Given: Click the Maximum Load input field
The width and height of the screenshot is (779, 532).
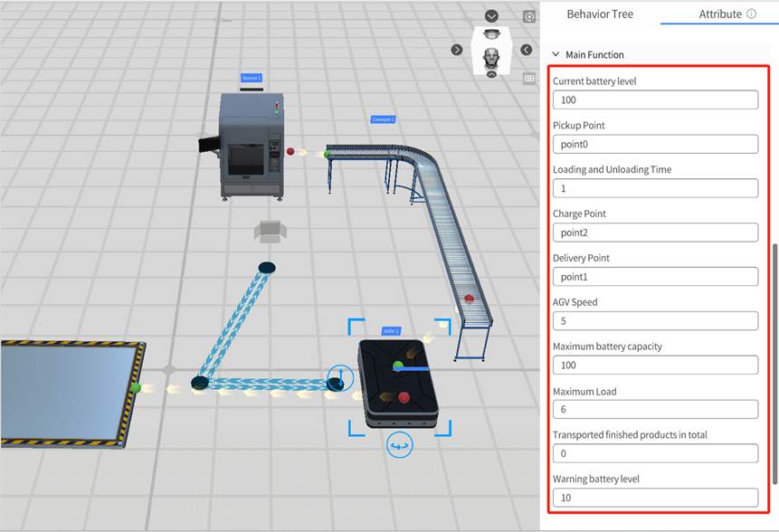Looking at the screenshot, I should (x=655, y=410).
